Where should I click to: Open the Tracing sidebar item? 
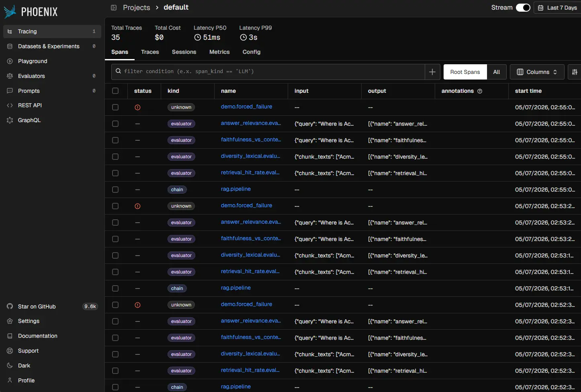pos(52,31)
